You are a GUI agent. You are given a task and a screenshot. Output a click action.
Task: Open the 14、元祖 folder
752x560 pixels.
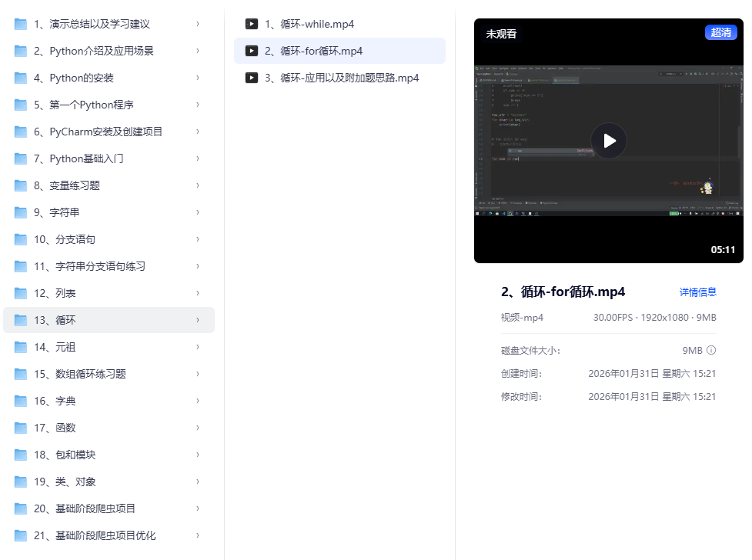point(68,347)
